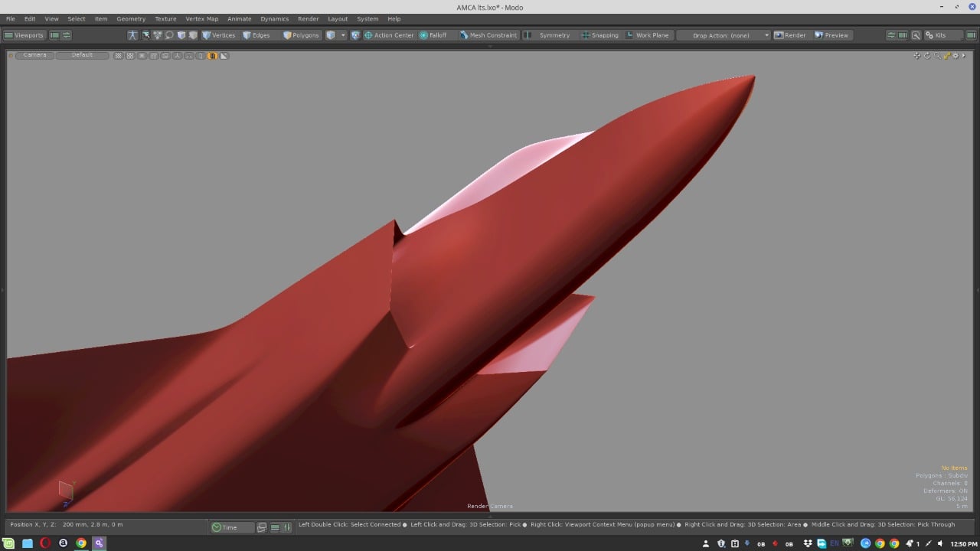Open the File menu

click(x=11, y=18)
